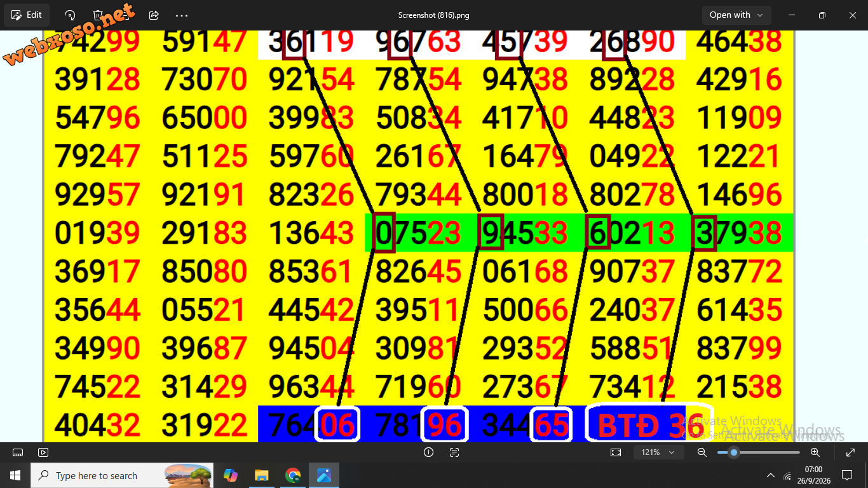Open the notification center icon

tap(847, 475)
